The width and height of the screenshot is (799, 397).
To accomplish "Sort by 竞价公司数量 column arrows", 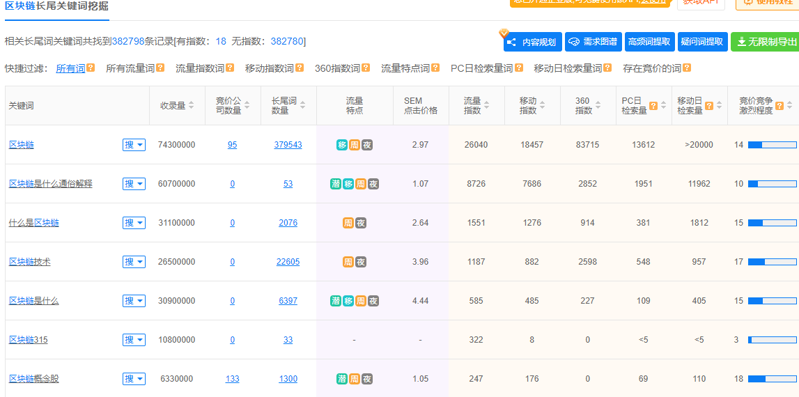I will [247, 105].
